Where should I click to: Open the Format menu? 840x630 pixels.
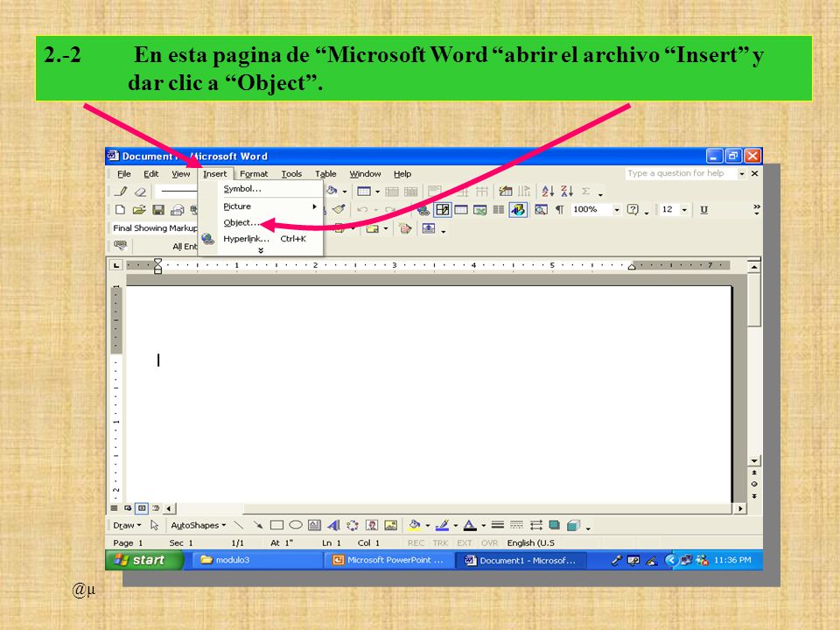(x=254, y=174)
